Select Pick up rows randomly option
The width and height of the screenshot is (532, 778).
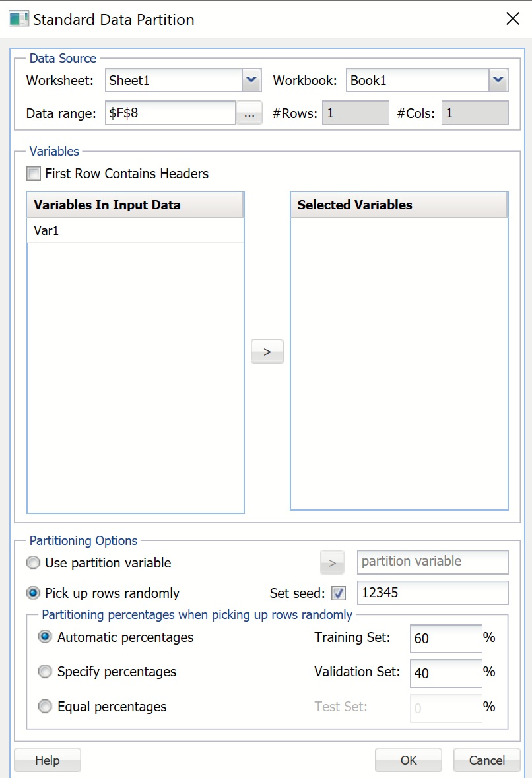click(34, 593)
